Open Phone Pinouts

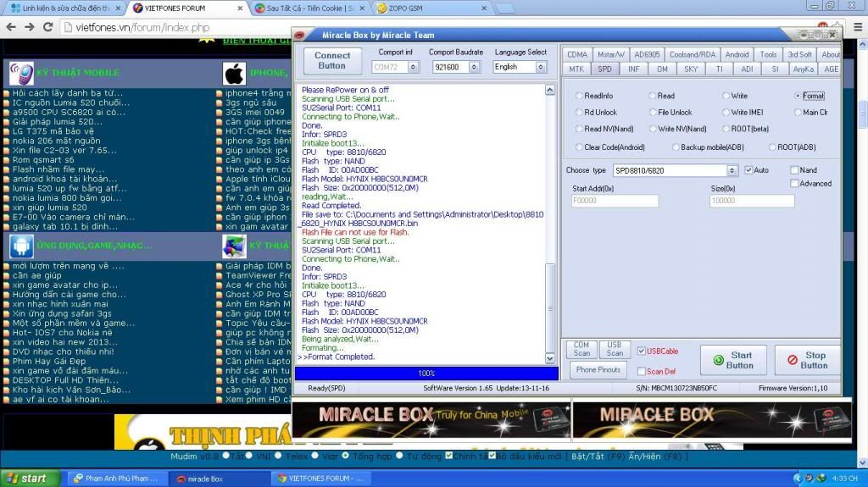[598, 369]
